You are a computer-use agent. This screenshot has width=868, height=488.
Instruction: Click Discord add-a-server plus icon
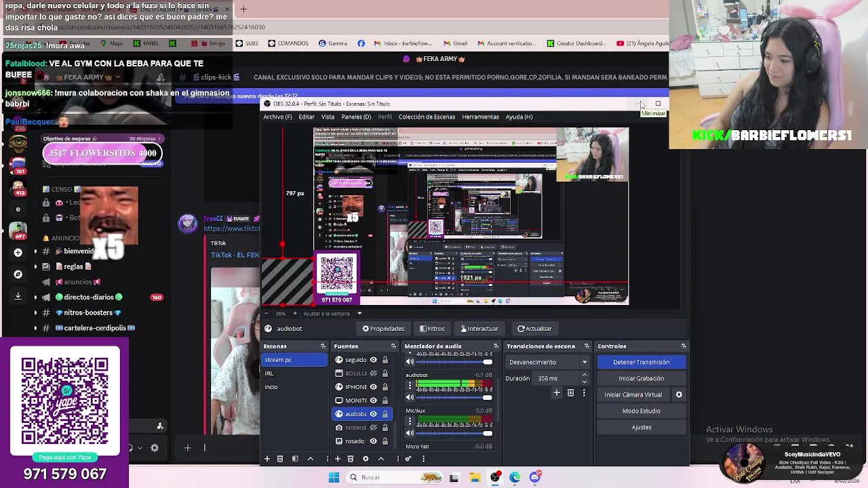(18, 252)
